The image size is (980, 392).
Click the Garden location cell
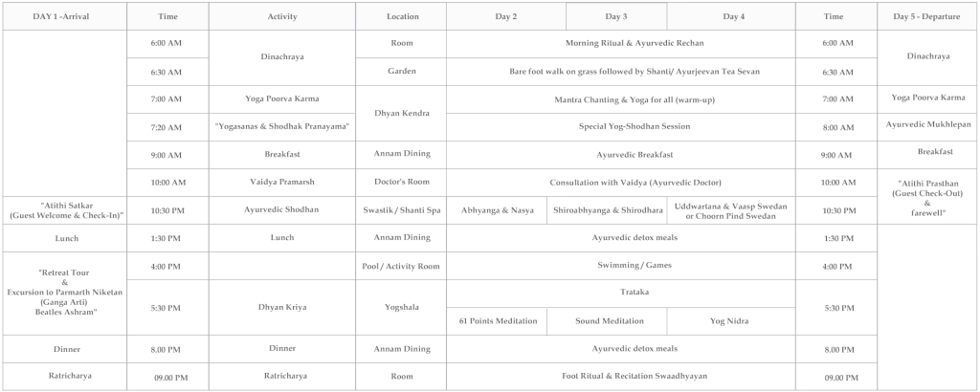(401, 72)
